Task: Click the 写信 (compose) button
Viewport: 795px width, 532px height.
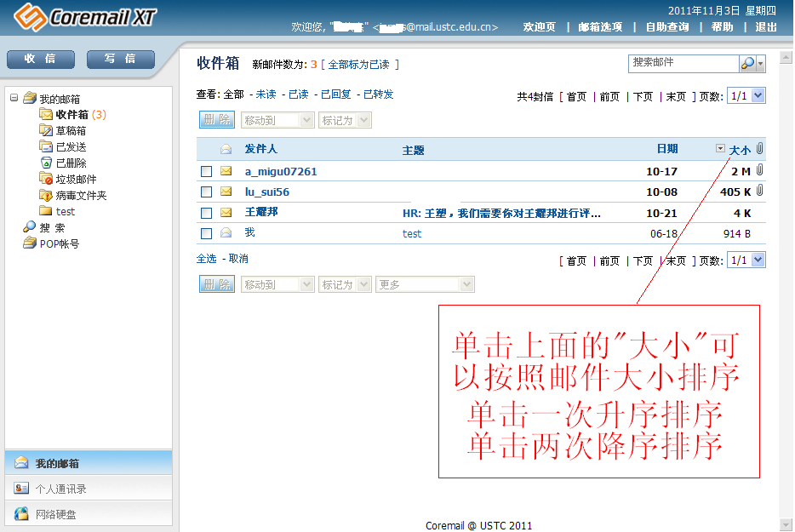Action: pyautogui.click(x=120, y=59)
